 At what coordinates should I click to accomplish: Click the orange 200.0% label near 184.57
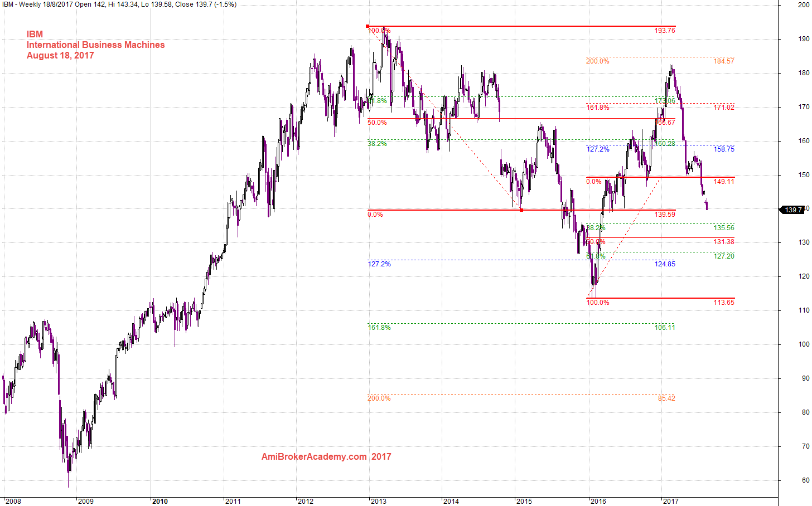coord(597,61)
